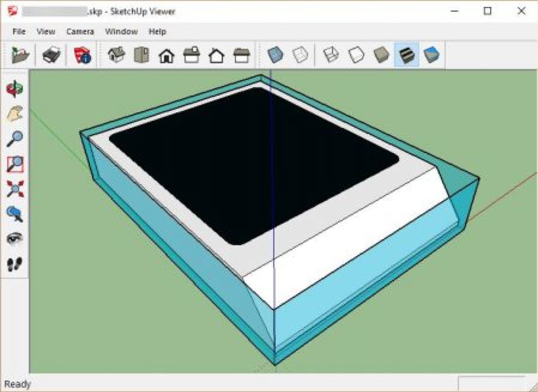Open Model Info from the toolbar
The width and height of the screenshot is (538, 392).
click(x=82, y=55)
